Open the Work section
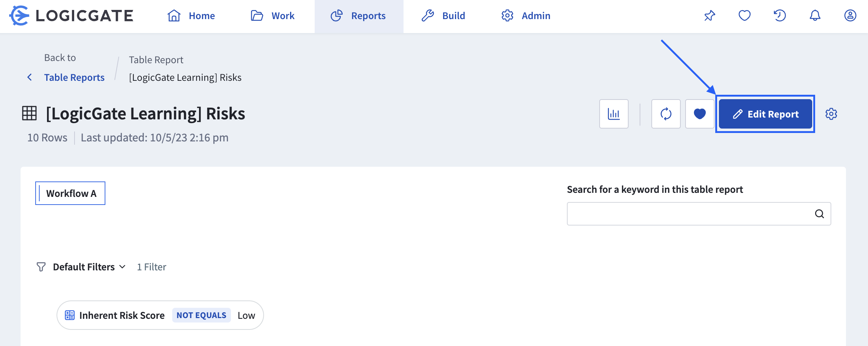 pos(272,16)
